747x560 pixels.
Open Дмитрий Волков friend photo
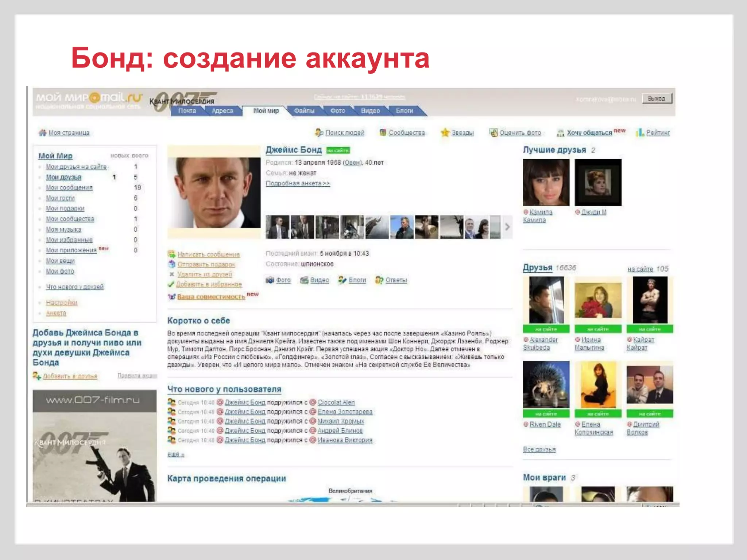pos(650,385)
